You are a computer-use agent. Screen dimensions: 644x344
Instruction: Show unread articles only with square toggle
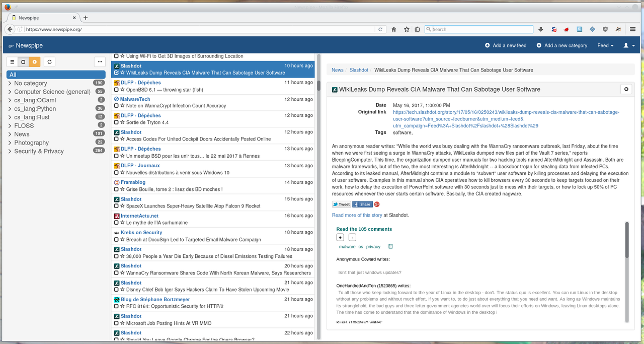coord(23,62)
